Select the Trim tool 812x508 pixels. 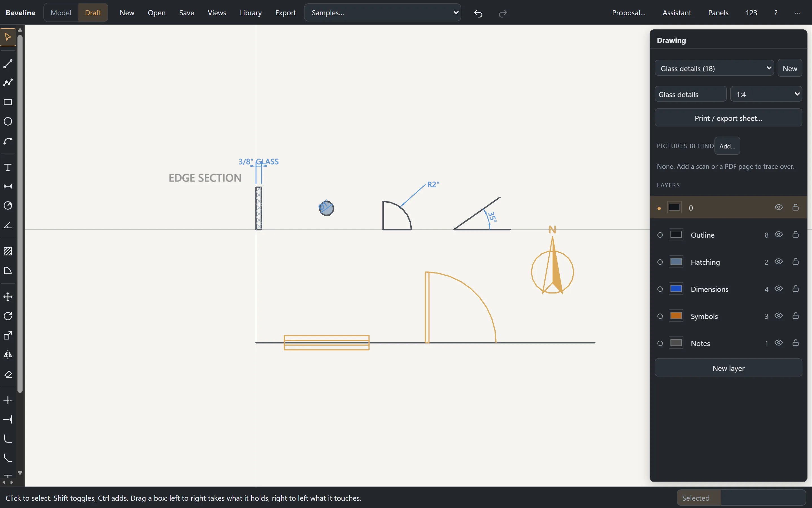click(x=8, y=400)
